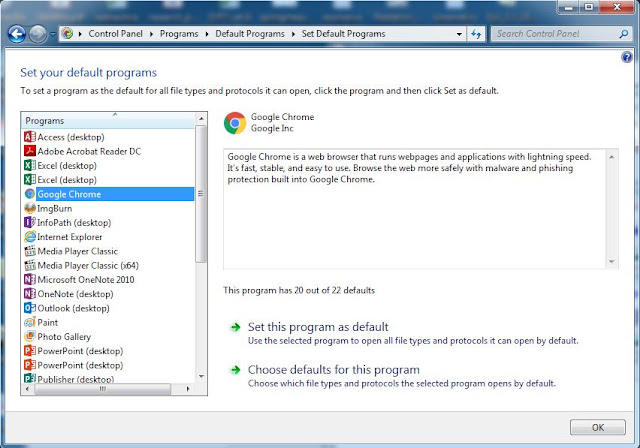640x448 pixels.
Task: Expand the arrow after Programs breadcrumb
Action: pos(207,34)
